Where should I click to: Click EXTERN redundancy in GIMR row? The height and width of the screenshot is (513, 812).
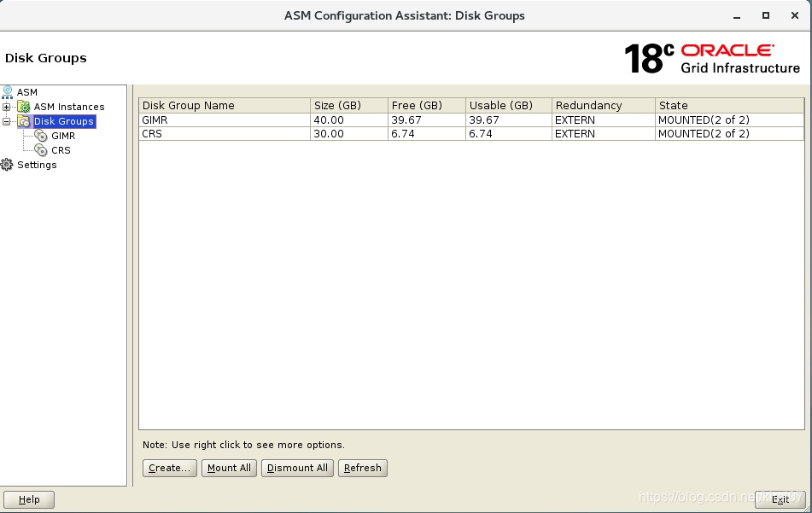point(604,120)
